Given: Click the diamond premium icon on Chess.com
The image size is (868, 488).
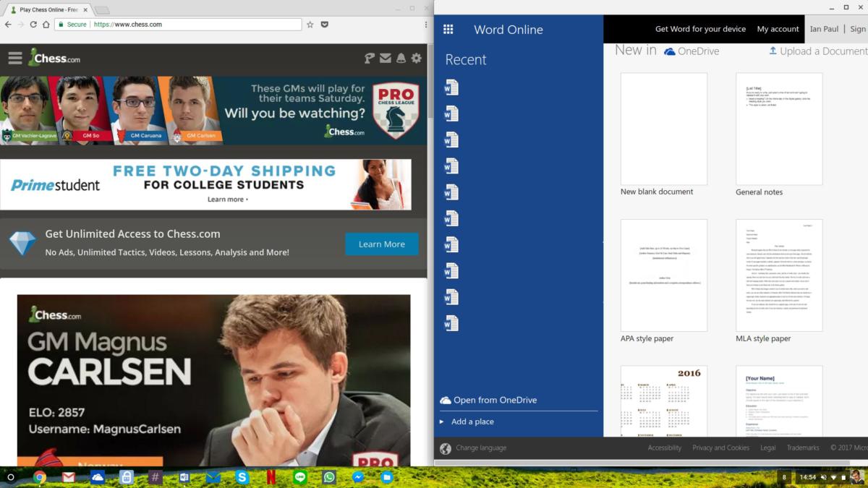Looking at the screenshot, I should pyautogui.click(x=22, y=244).
